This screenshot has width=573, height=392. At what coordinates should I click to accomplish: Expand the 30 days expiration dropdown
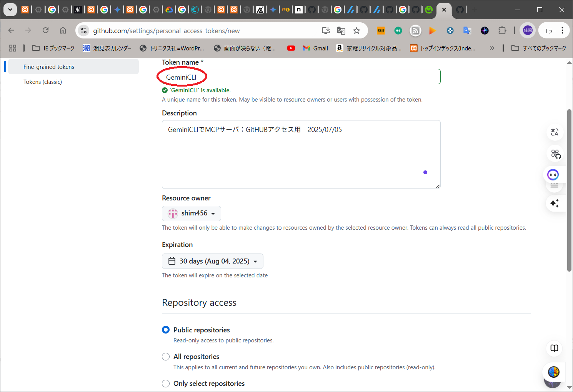213,261
